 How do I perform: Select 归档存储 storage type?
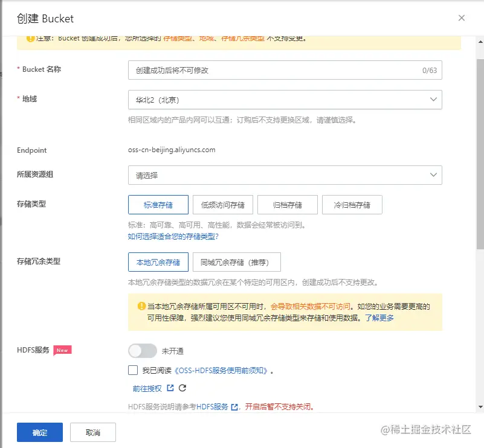288,205
